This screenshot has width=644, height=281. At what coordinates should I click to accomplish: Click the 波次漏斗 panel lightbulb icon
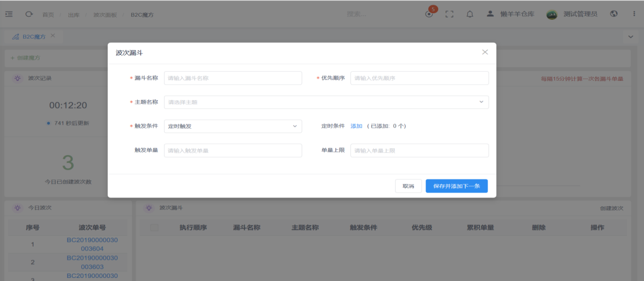pos(148,208)
